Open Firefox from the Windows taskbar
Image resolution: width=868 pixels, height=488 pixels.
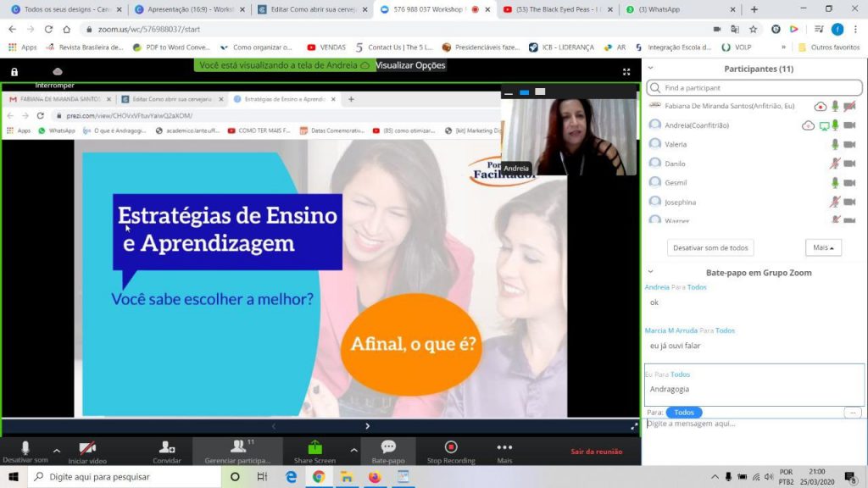(x=375, y=477)
